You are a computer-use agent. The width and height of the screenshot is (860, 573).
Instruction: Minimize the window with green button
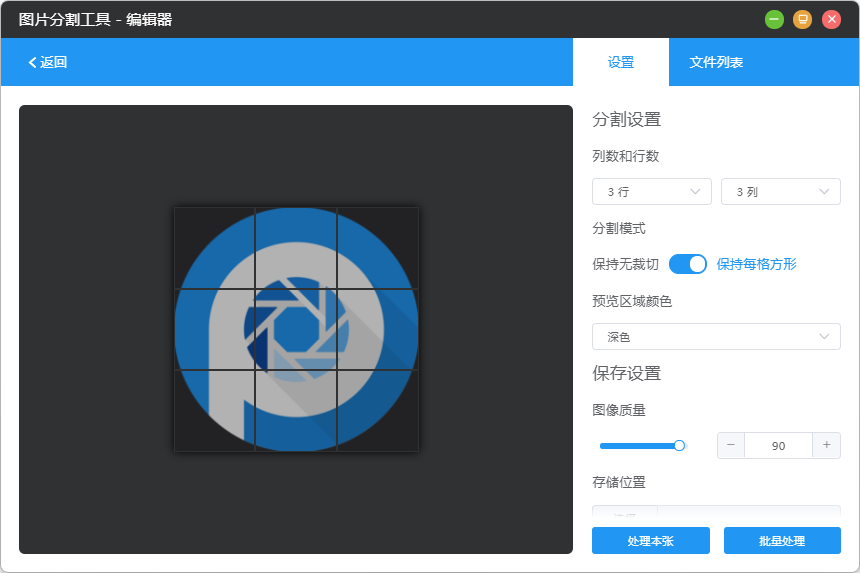pos(774,20)
